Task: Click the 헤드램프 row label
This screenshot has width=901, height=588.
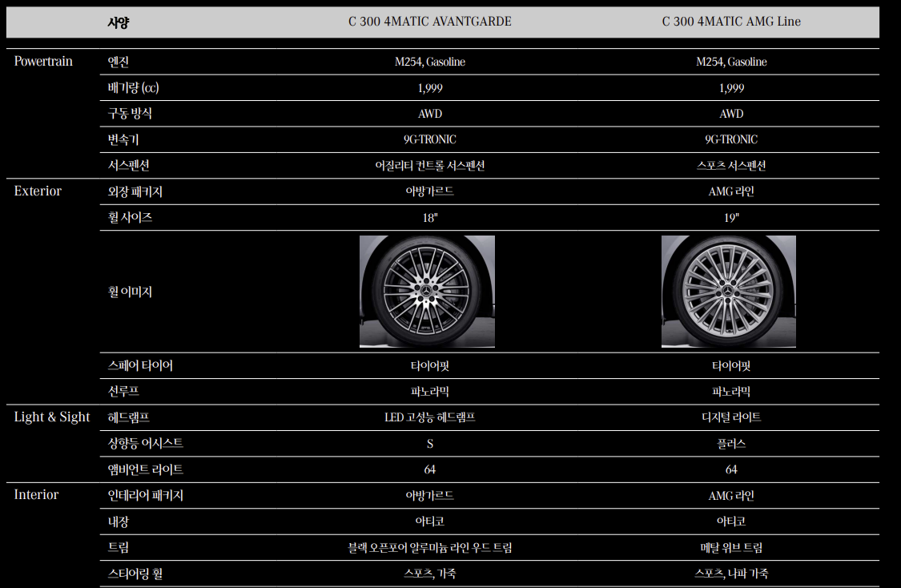Action: [x=129, y=417]
